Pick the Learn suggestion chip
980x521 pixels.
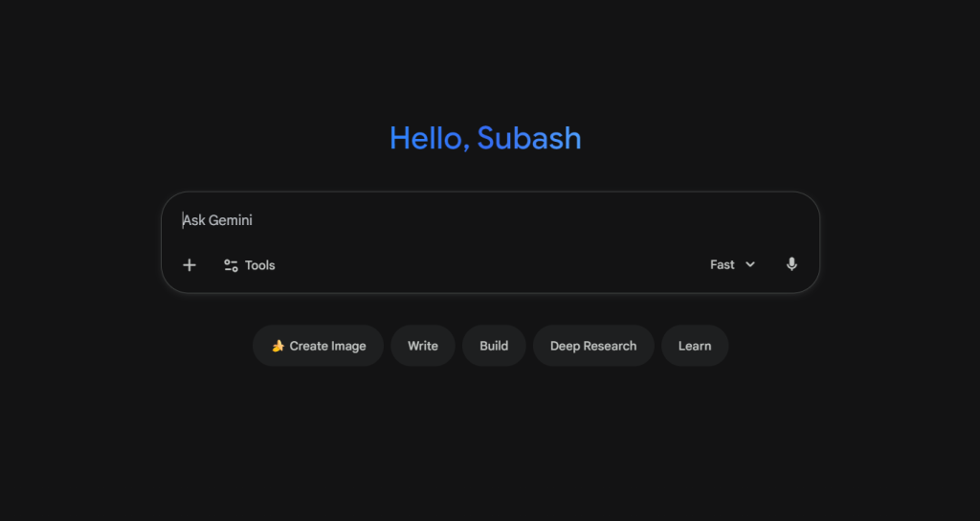694,346
